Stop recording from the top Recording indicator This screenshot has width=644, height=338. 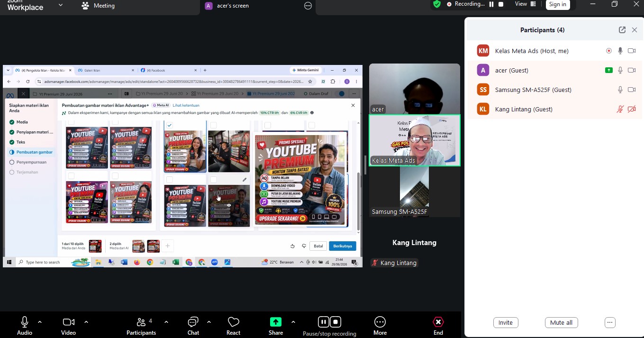pyautogui.click(x=501, y=4)
